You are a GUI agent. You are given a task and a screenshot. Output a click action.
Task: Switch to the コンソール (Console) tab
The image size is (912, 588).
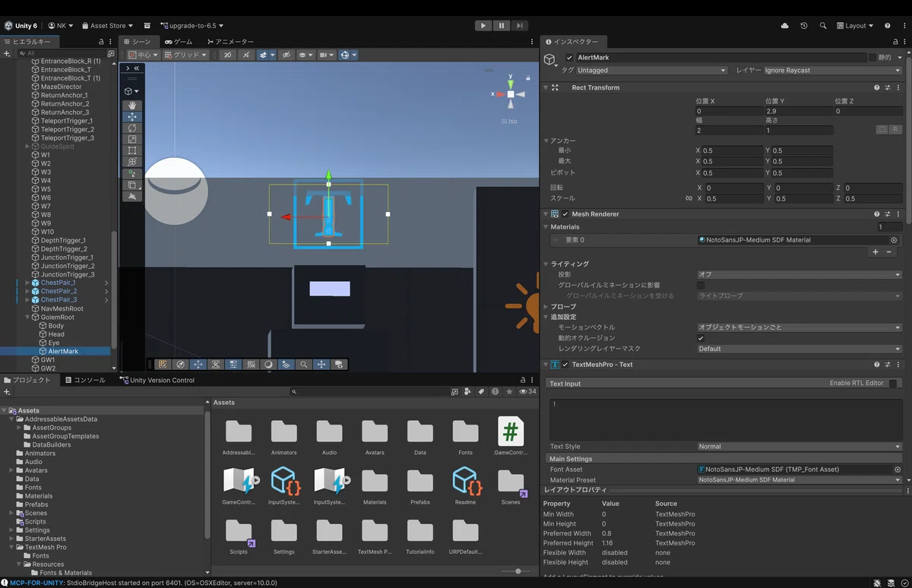84,380
